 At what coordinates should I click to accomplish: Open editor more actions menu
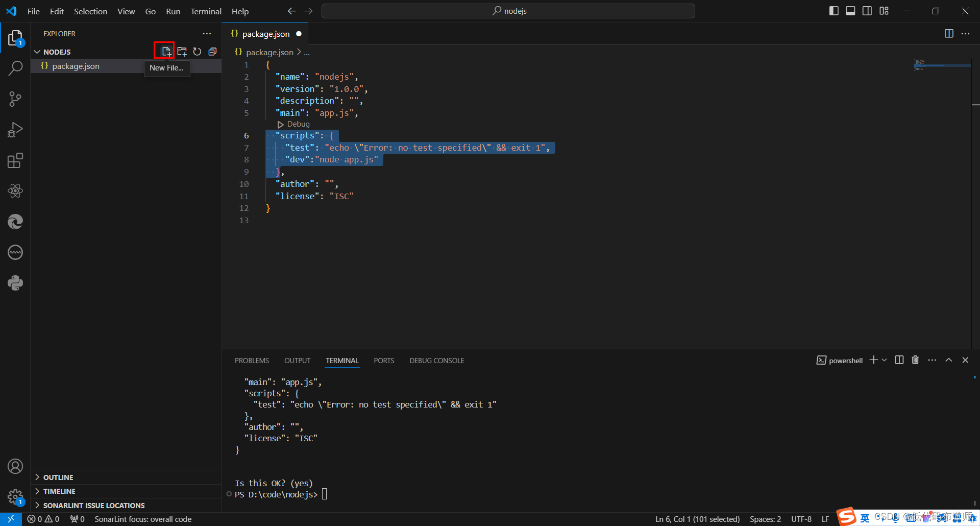pos(965,34)
